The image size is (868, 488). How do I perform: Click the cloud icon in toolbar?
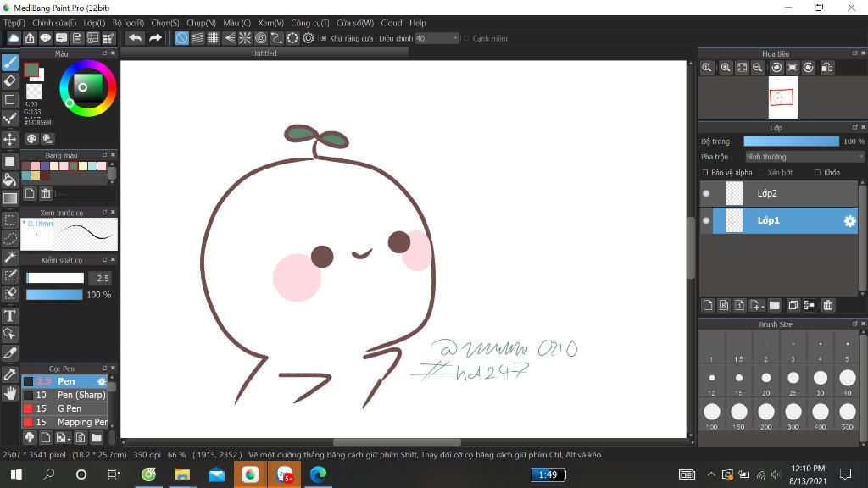click(x=14, y=37)
